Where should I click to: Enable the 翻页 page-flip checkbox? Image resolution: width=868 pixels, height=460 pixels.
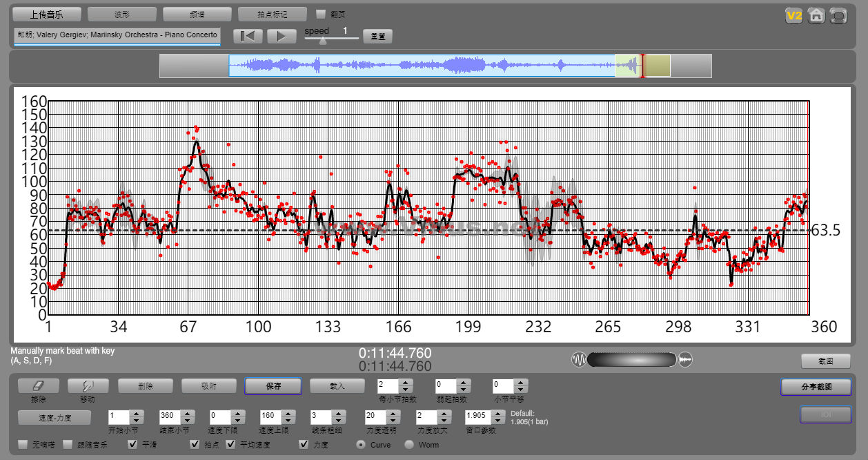click(x=321, y=14)
